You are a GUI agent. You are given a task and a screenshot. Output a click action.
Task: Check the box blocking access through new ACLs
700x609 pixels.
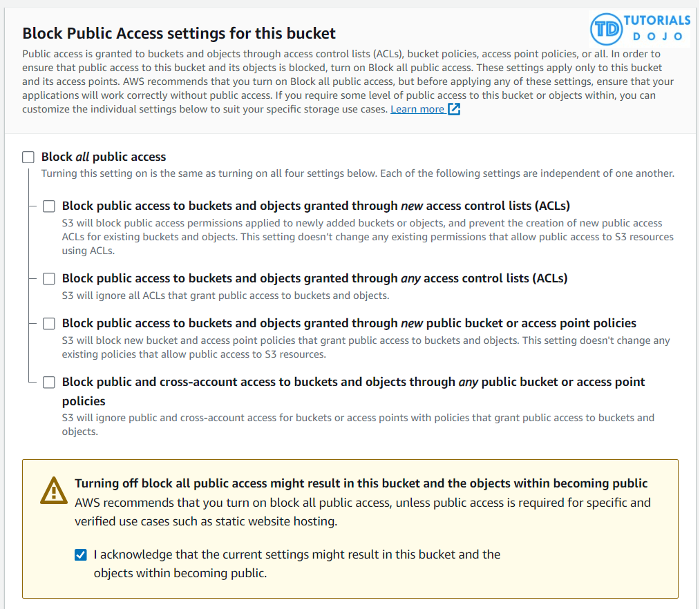(49, 206)
